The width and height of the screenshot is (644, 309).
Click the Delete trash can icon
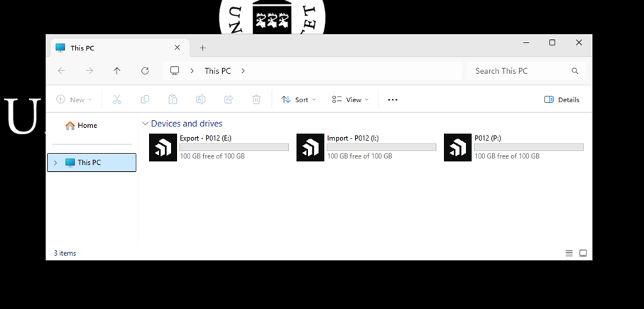tap(256, 99)
